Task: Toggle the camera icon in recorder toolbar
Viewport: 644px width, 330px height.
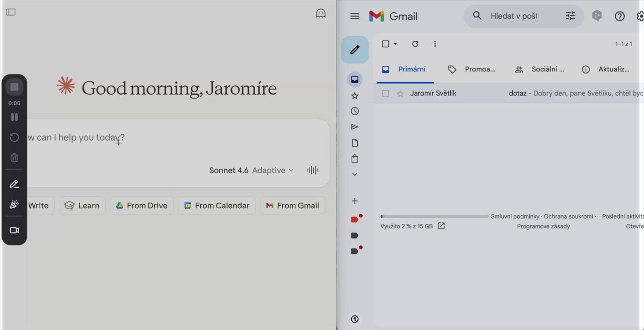Action: (x=15, y=230)
